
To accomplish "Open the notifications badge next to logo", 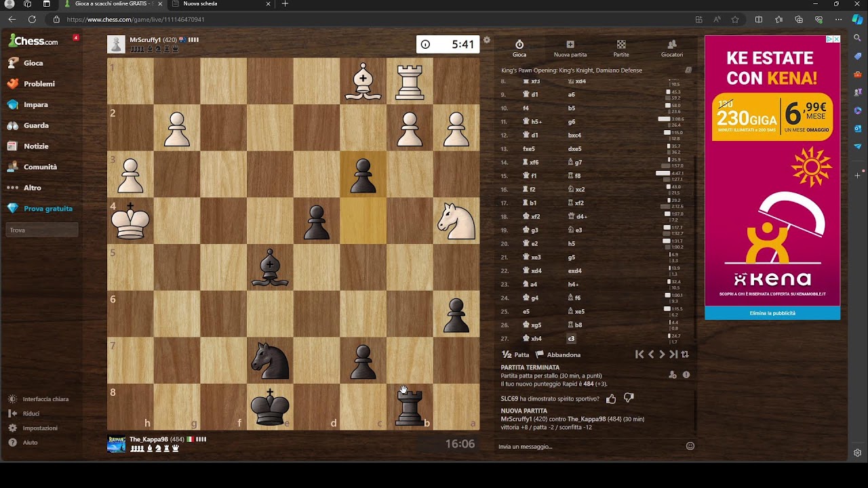I will pos(75,37).
